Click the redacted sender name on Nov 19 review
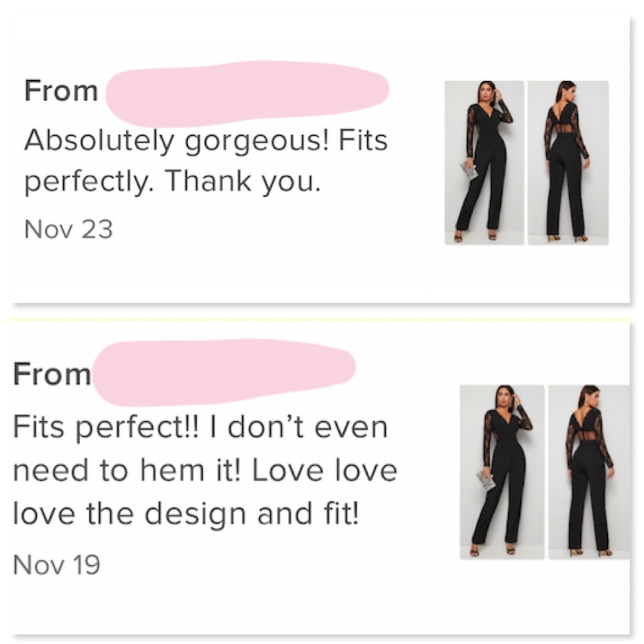This screenshot has width=644, height=644. (225, 372)
